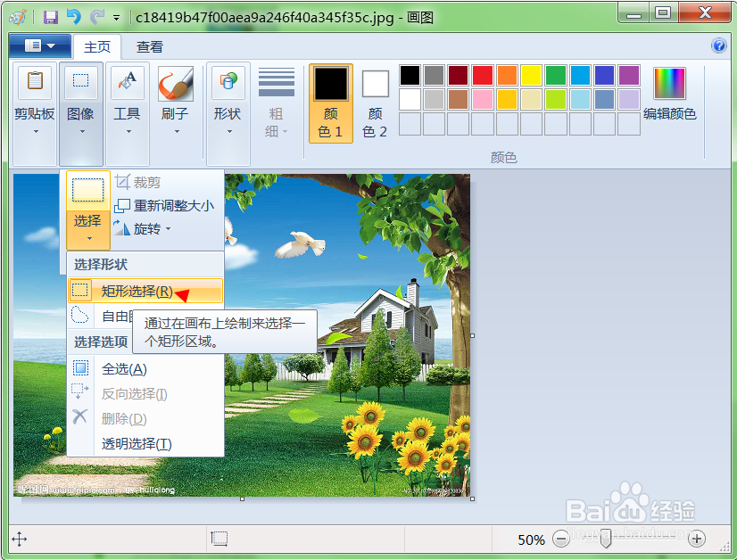This screenshot has width=737, height=560.
Task: Close the 选择 select options dropdown
Action: [x=88, y=230]
